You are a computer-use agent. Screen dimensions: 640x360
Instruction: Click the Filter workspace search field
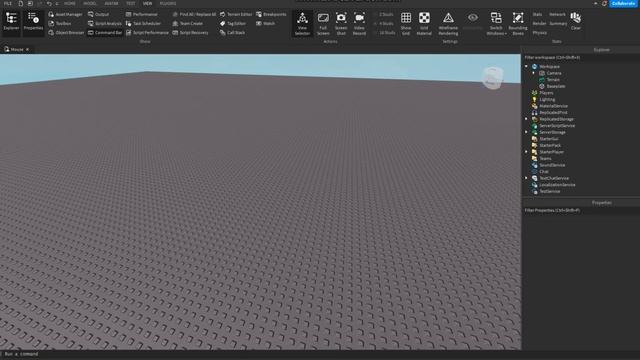(x=580, y=58)
